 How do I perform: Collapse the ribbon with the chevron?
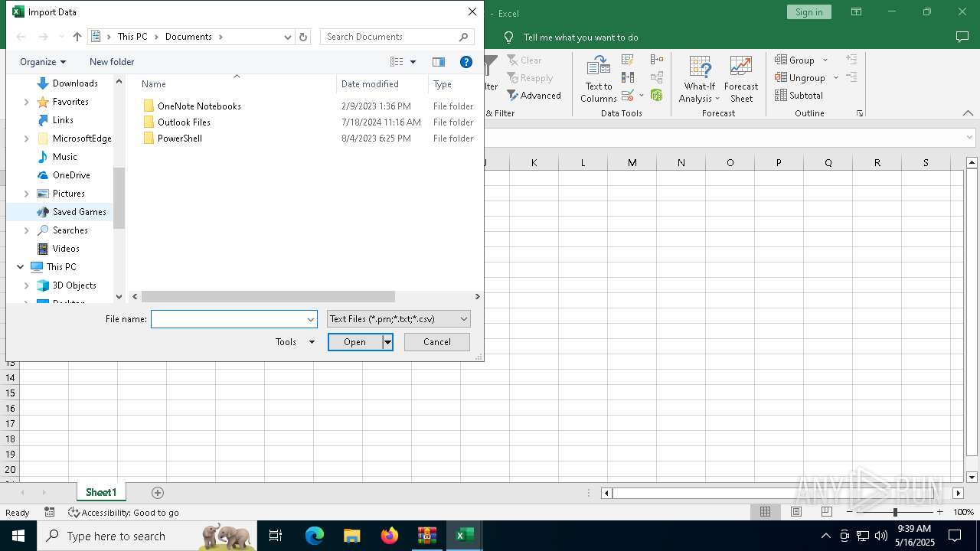coord(968,113)
